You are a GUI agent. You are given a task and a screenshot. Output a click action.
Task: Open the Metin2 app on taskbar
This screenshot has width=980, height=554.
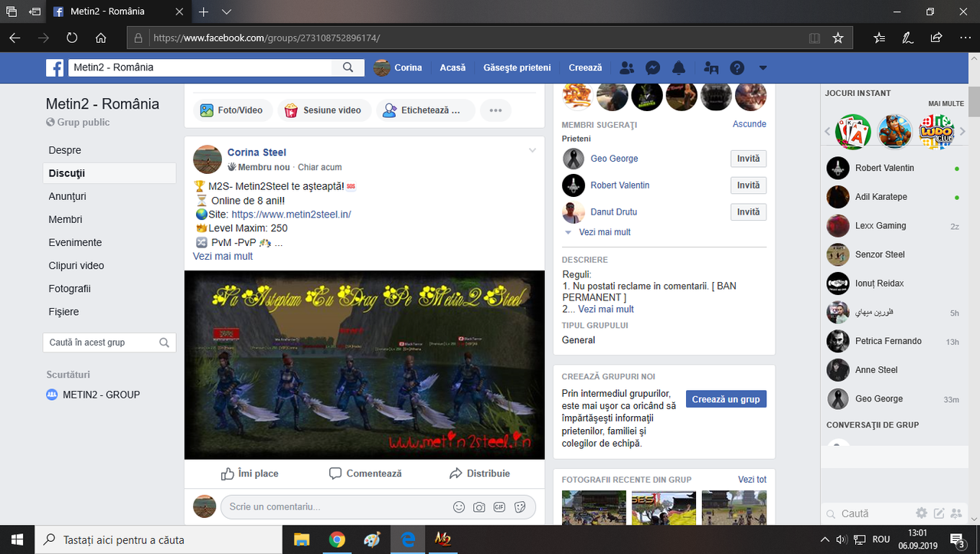[443, 539]
